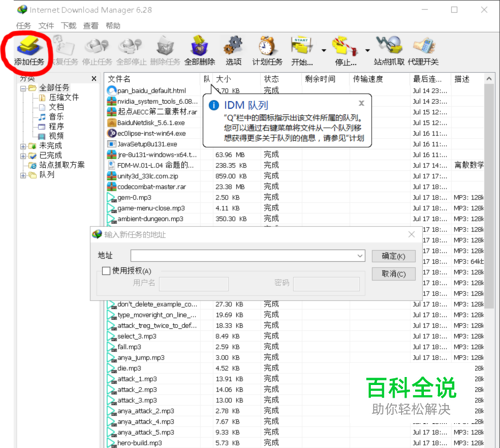500x448 pixels.
Task: Click the 确定(K) button
Action: [394, 256]
